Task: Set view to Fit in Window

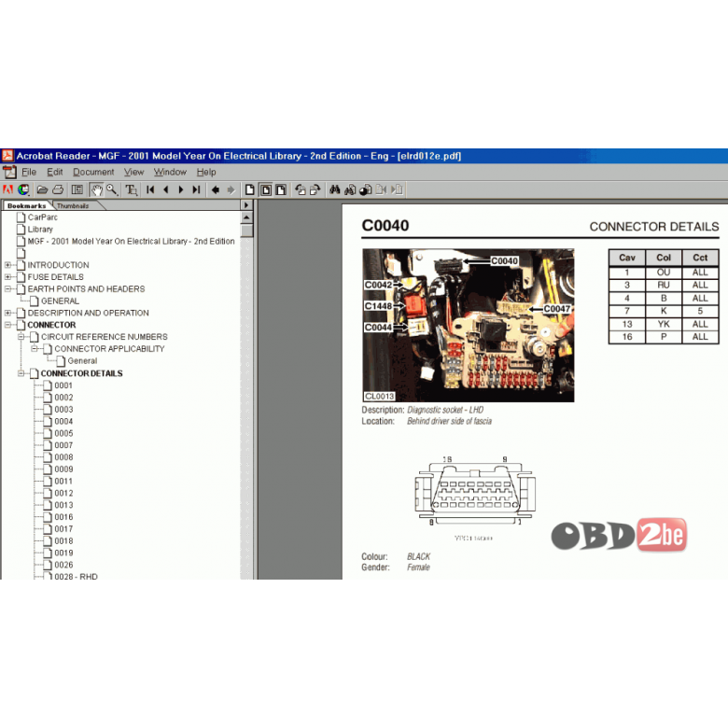Action: pos(266,189)
